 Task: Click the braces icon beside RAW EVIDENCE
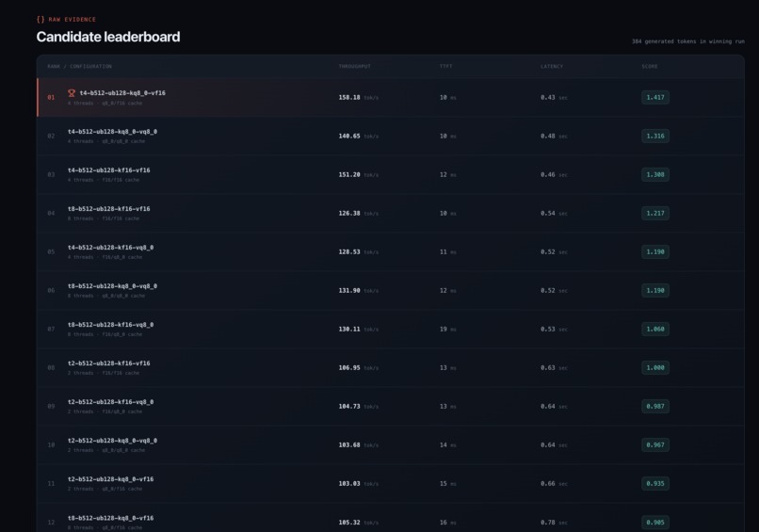(40, 20)
